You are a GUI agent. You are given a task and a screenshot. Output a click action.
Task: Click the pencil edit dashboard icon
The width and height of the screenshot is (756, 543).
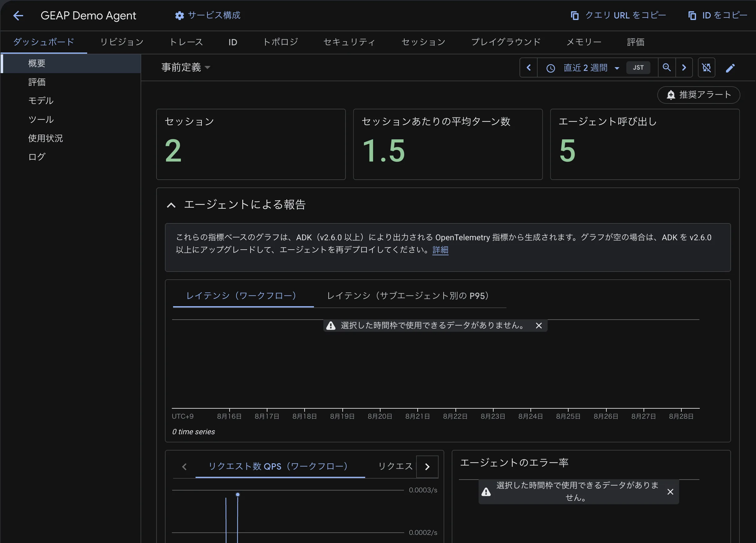[730, 68]
